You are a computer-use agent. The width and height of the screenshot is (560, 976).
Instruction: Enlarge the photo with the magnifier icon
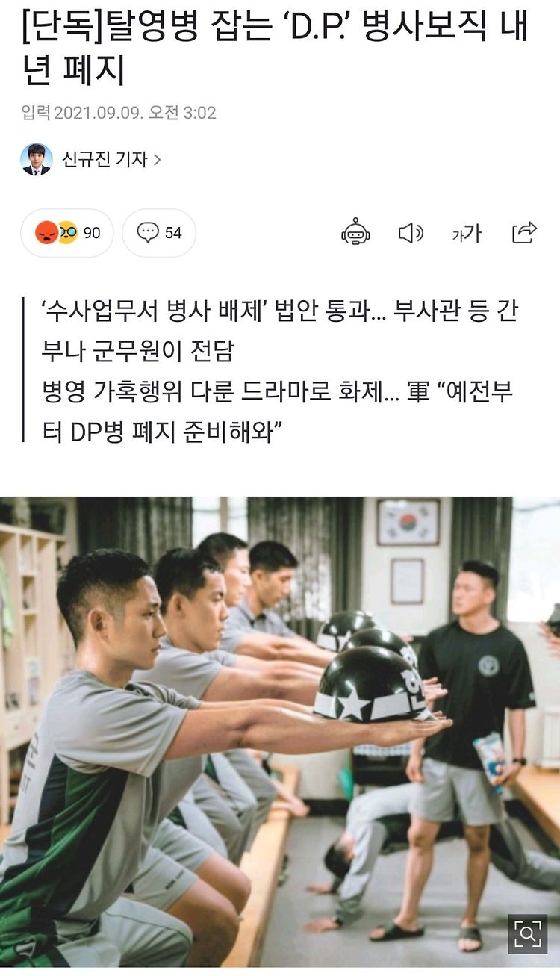pos(527,933)
